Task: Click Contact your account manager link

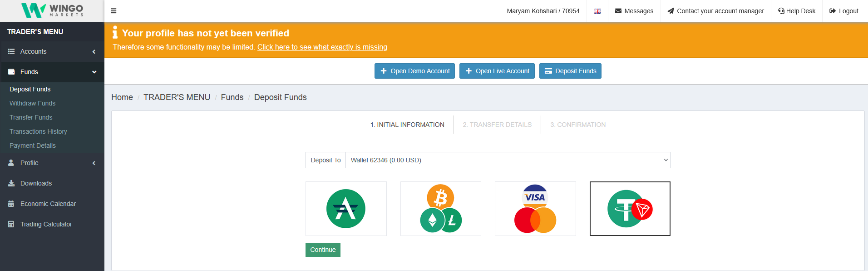Action: click(715, 11)
